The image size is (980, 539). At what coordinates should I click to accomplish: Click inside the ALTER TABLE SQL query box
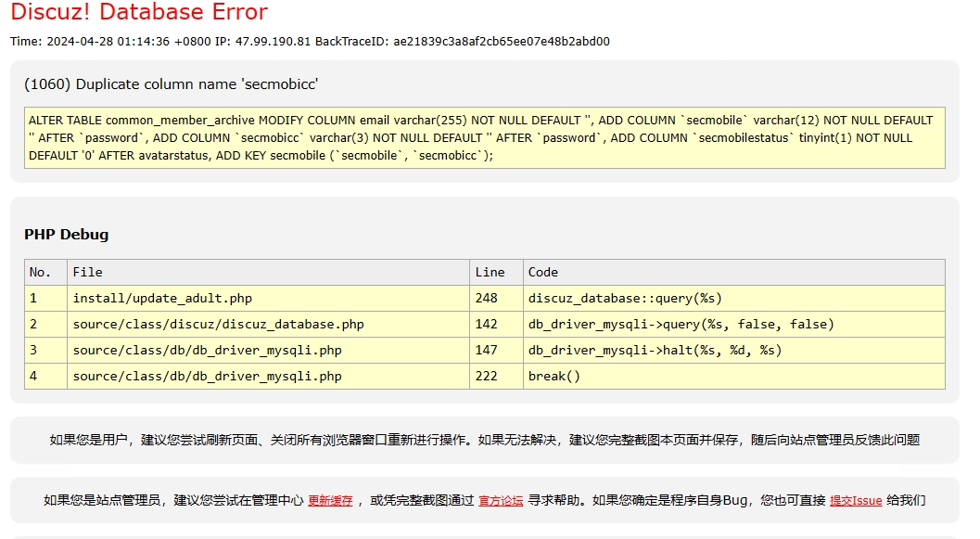tap(484, 137)
